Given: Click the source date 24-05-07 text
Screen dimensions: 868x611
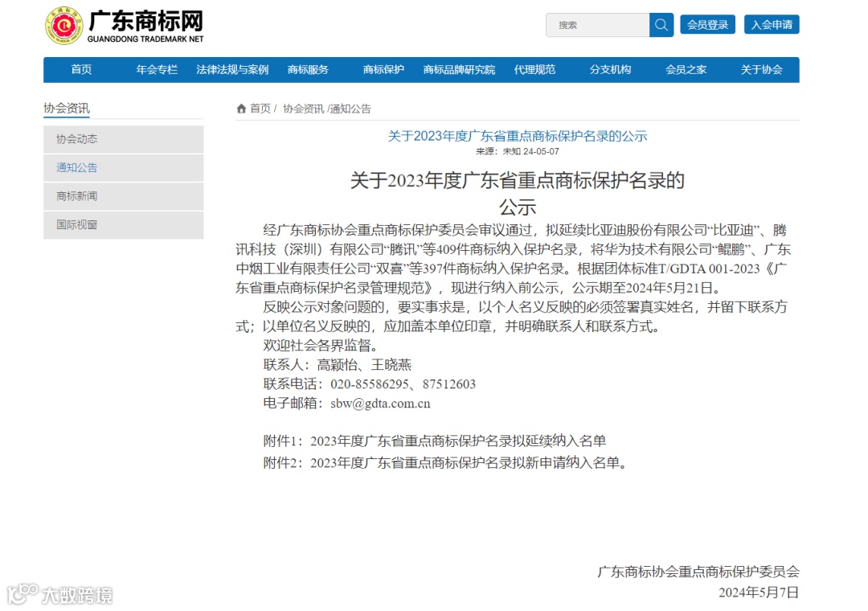Looking at the screenshot, I should point(542,151).
